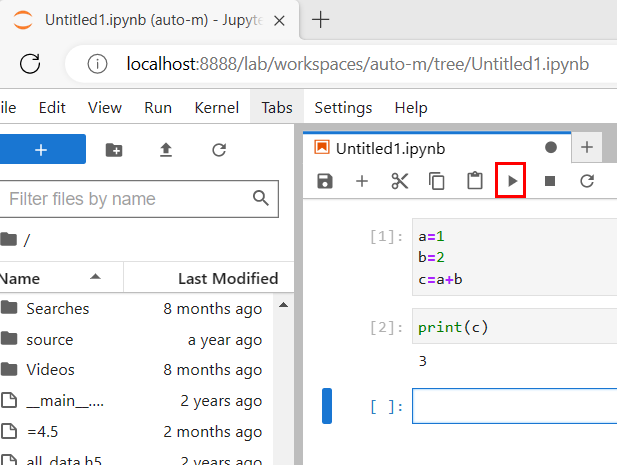The height and width of the screenshot is (465, 617).
Task: Open a new browser tab
Action: tap(320, 20)
